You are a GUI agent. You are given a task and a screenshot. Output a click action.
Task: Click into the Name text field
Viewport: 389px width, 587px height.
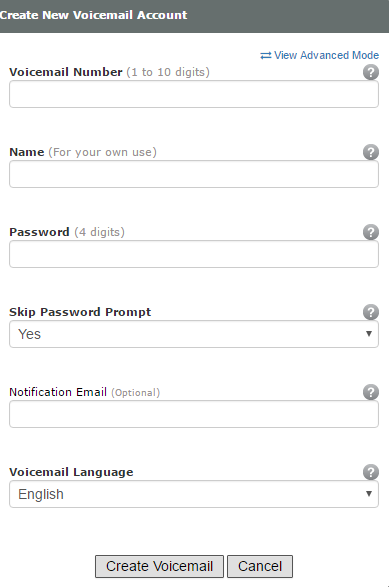194,174
